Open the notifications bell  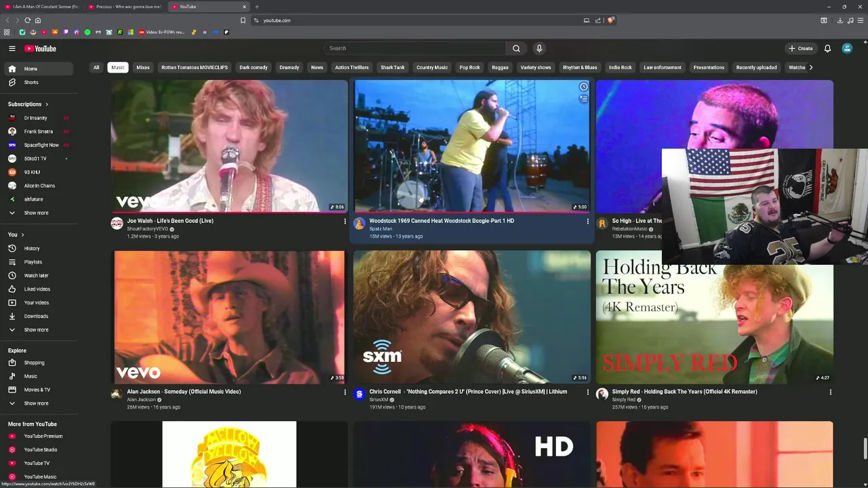827,48
